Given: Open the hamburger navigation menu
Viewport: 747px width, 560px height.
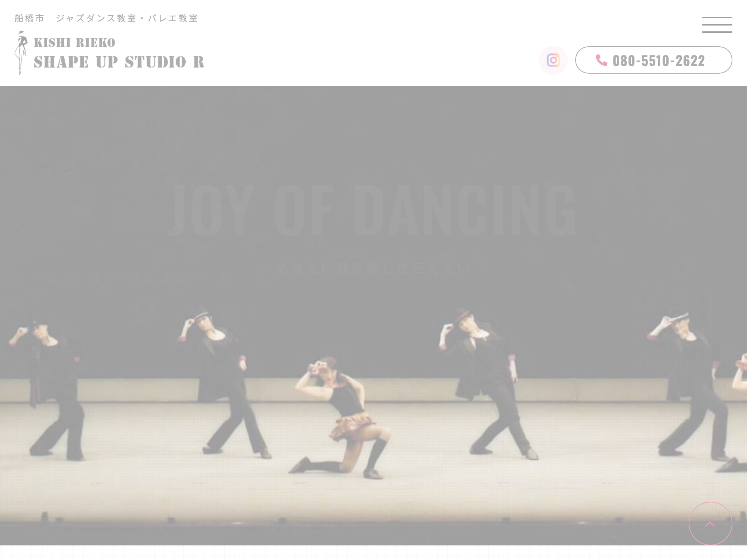Looking at the screenshot, I should (x=717, y=25).
